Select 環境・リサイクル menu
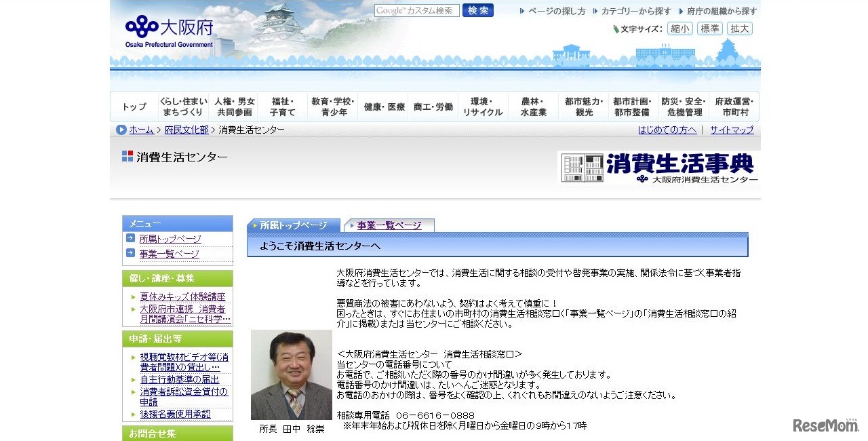This screenshot has width=868, height=441. tap(484, 107)
